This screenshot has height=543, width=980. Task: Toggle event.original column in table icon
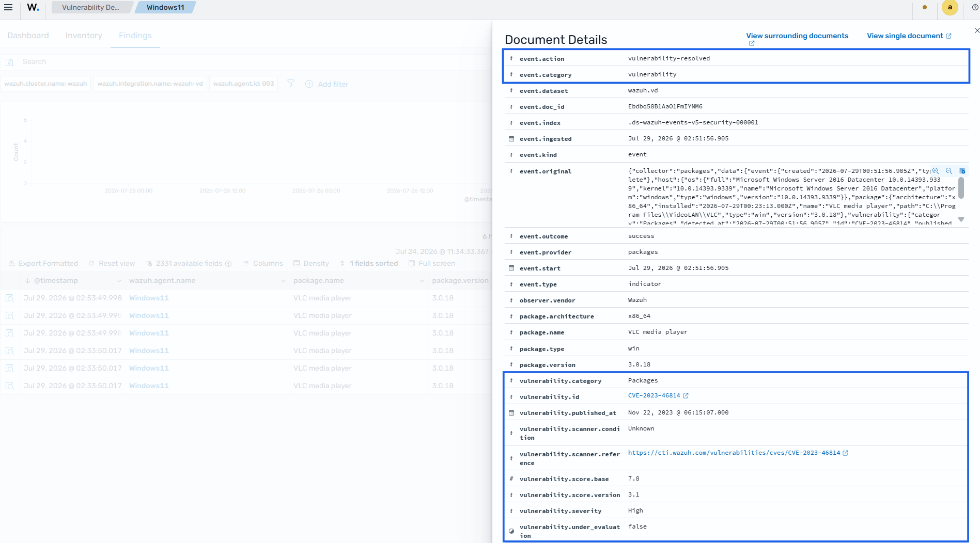click(962, 171)
